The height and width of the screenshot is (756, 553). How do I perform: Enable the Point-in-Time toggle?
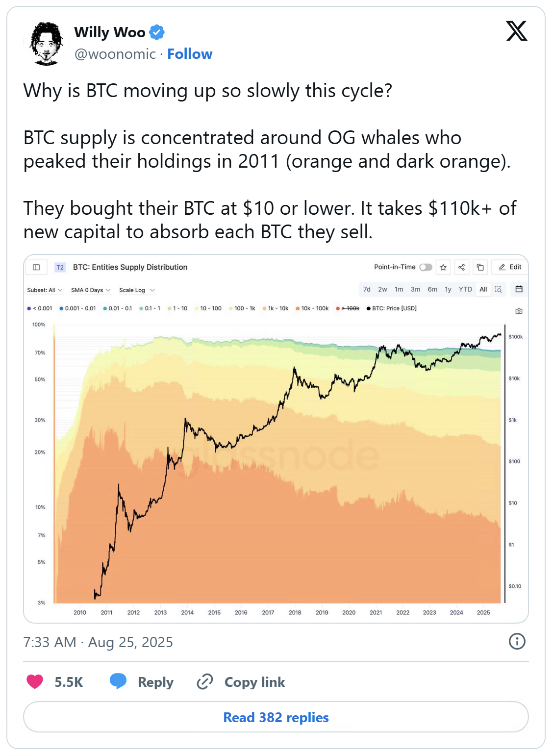[426, 267]
